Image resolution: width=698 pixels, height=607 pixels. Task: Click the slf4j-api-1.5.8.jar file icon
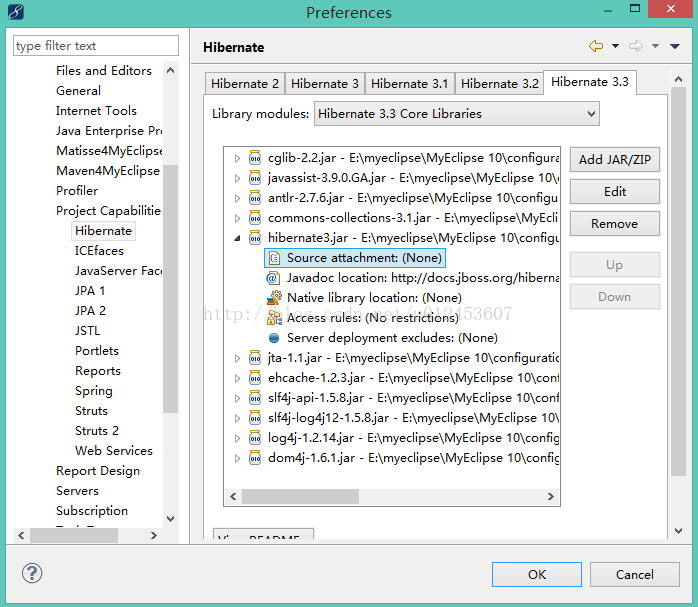tap(255, 398)
